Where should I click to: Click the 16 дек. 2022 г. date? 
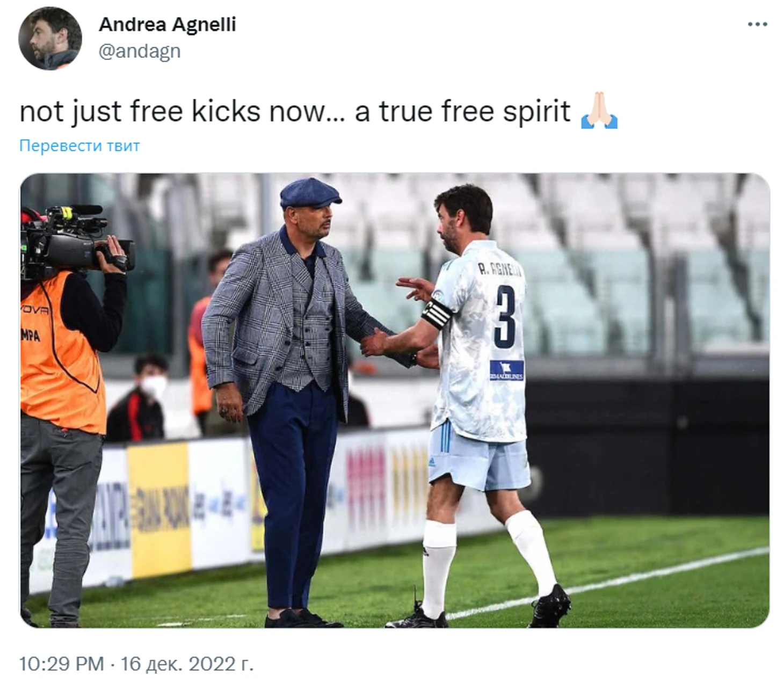point(187,664)
